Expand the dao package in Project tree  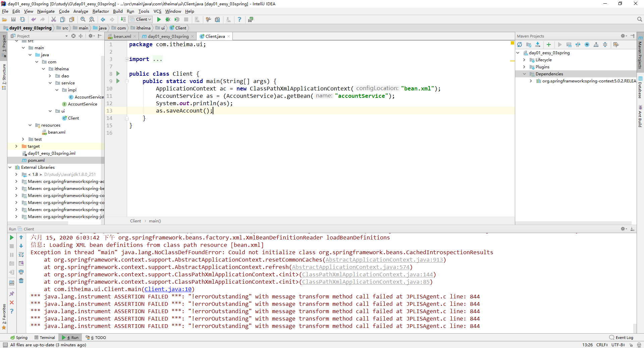50,76
